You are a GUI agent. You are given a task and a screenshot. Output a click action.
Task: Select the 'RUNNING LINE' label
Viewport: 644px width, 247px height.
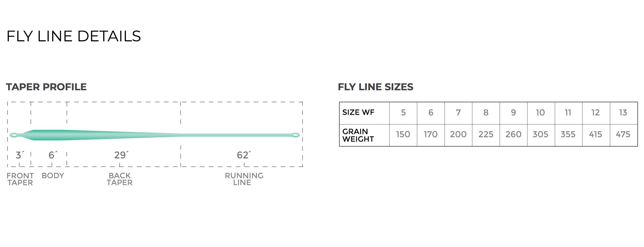coord(244,179)
